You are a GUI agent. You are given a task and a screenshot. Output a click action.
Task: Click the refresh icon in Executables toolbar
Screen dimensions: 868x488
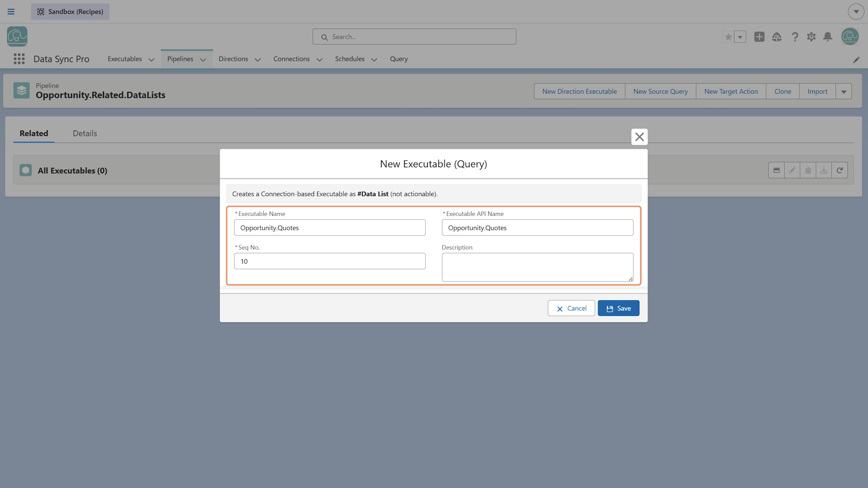(840, 170)
